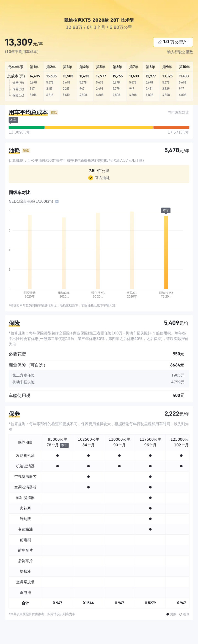
Task: Expand the 商业保险（可自选） row
Action: [x=99, y=365]
